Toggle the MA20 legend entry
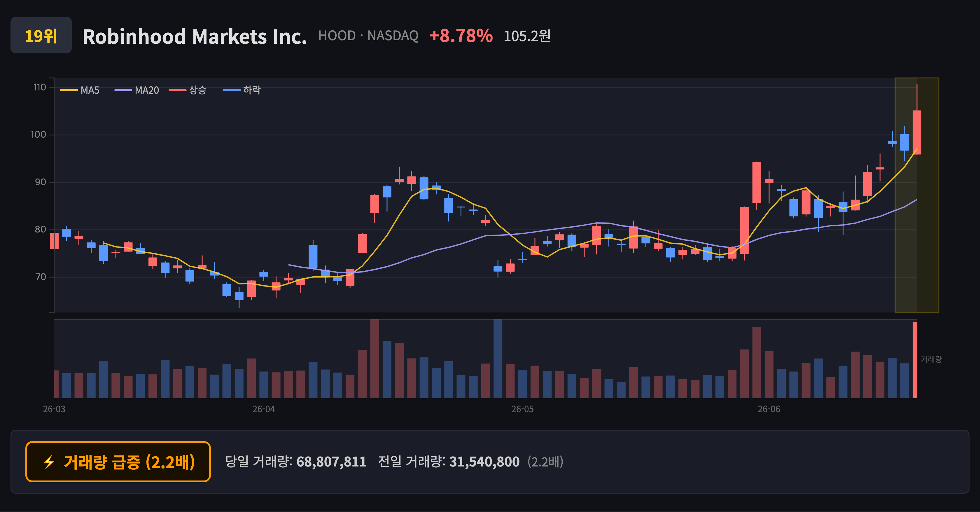Viewport: 980px width, 512px height. pos(137,90)
